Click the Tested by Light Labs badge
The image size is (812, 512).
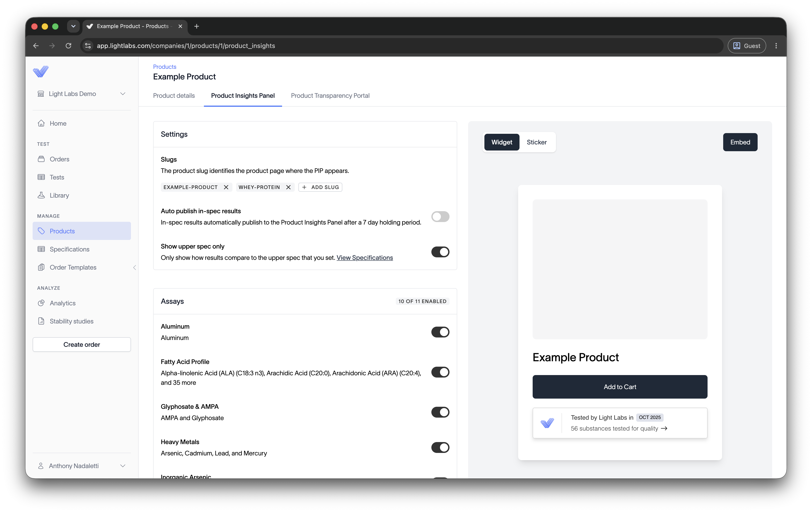click(620, 423)
